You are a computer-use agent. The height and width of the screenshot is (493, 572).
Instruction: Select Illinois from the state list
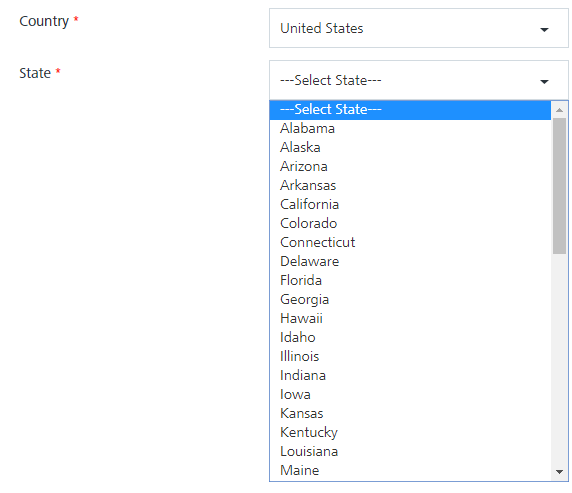tap(410, 357)
